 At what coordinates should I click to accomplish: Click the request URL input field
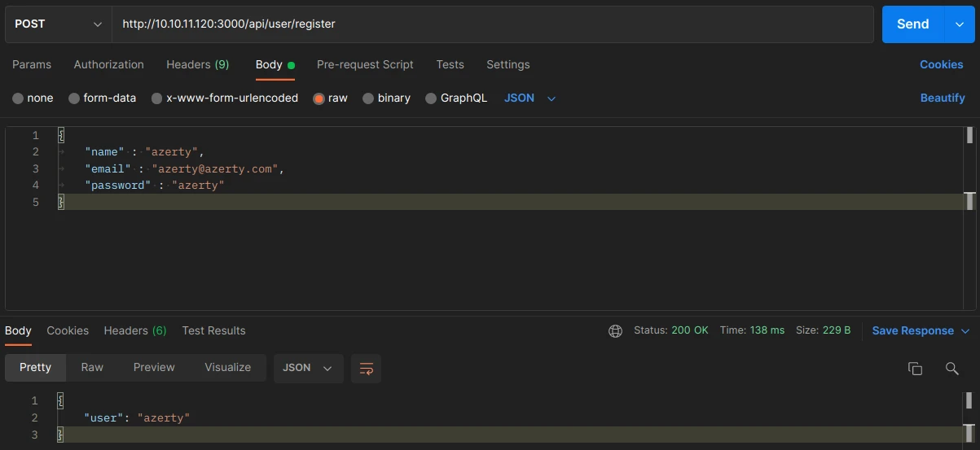[489, 24]
